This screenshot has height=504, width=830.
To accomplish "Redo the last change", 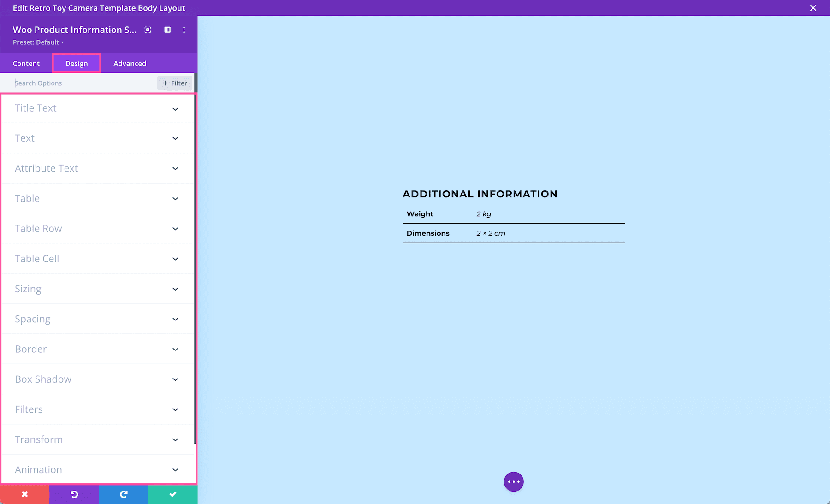I will pyautogui.click(x=123, y=494).
